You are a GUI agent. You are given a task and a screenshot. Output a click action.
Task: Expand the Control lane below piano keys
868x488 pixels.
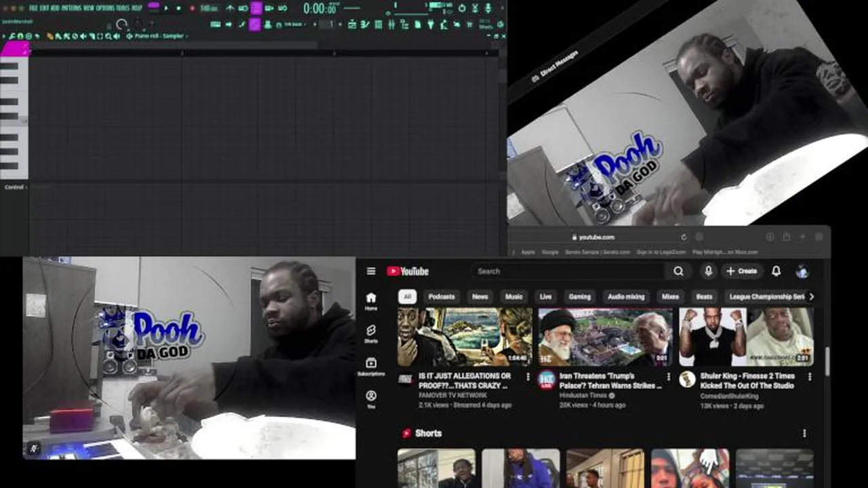15,187
